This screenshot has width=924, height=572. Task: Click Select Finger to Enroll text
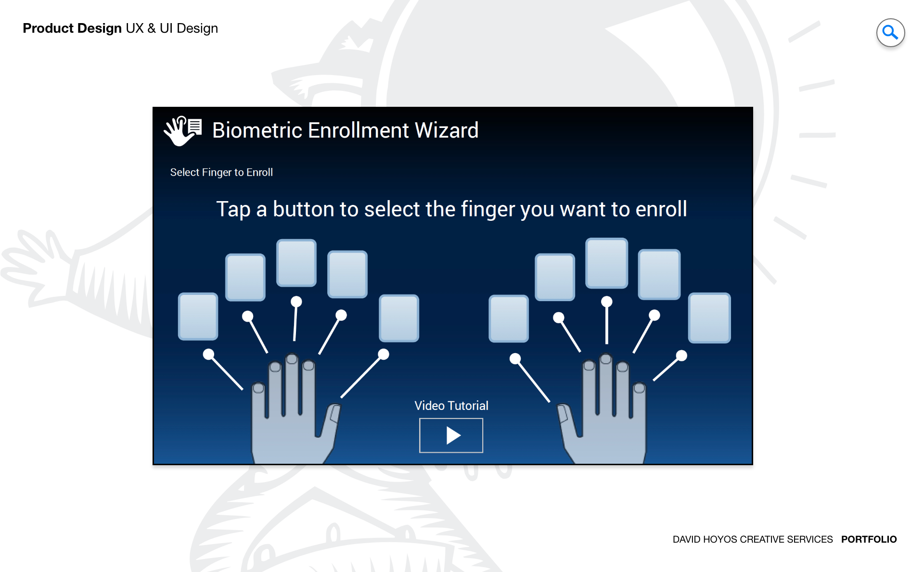pos(221,172)
